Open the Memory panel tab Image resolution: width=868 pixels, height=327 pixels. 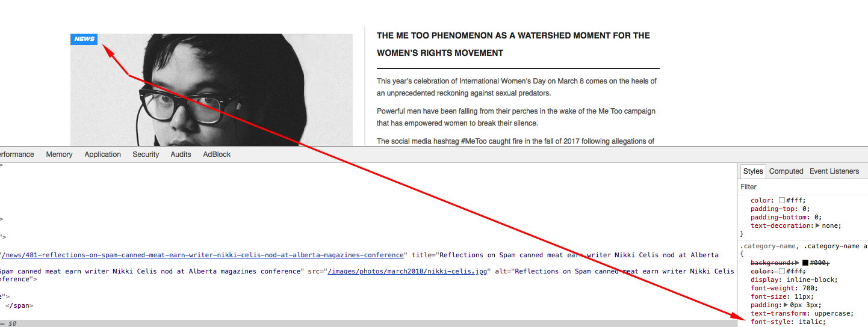point(59,154)
